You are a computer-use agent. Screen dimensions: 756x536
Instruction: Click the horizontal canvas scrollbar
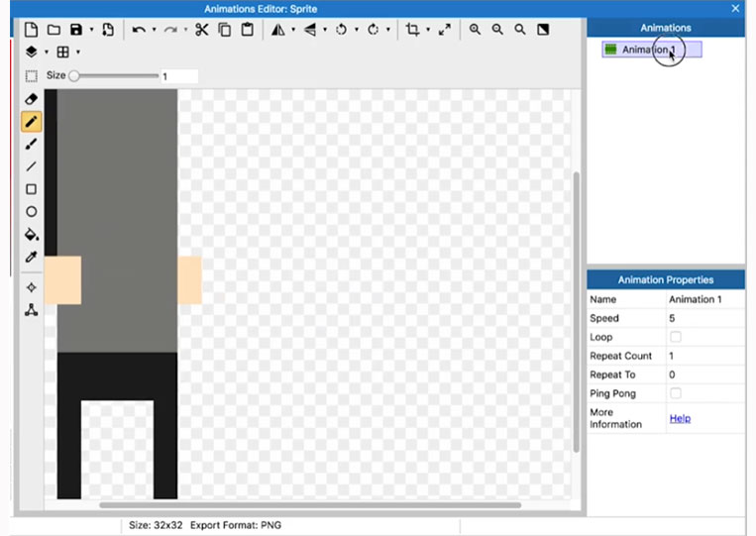pyautogui.click(x=310, y=505)
